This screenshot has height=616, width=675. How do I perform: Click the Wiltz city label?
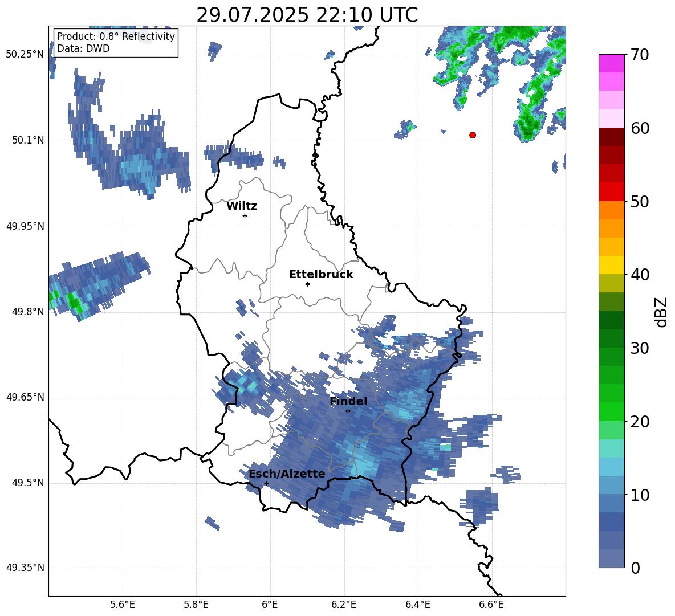tap(242, 206)
